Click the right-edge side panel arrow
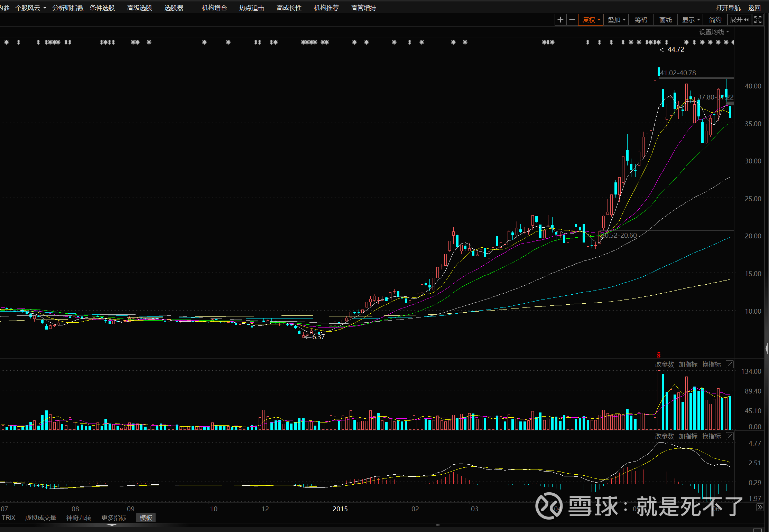The width and height of the screenshot is (769, 532). (x=767, y=348)
